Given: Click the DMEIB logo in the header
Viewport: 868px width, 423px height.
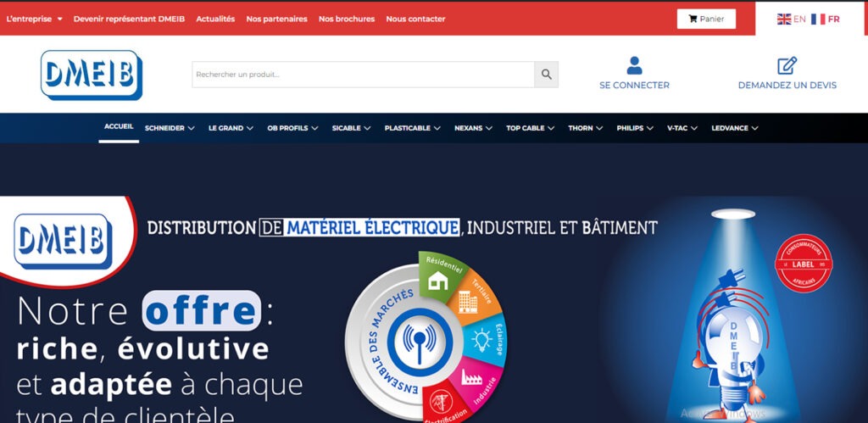Looking at the screenshot, I should pos(91,75).
